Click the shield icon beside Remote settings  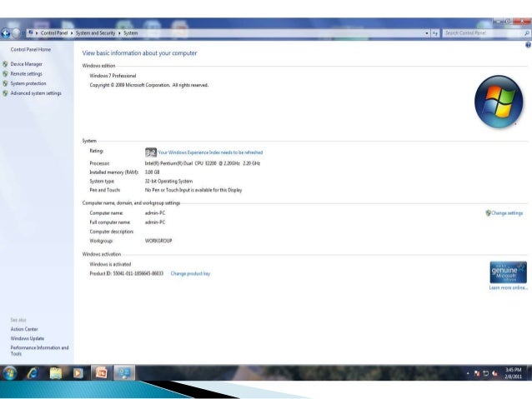[5, 74]
